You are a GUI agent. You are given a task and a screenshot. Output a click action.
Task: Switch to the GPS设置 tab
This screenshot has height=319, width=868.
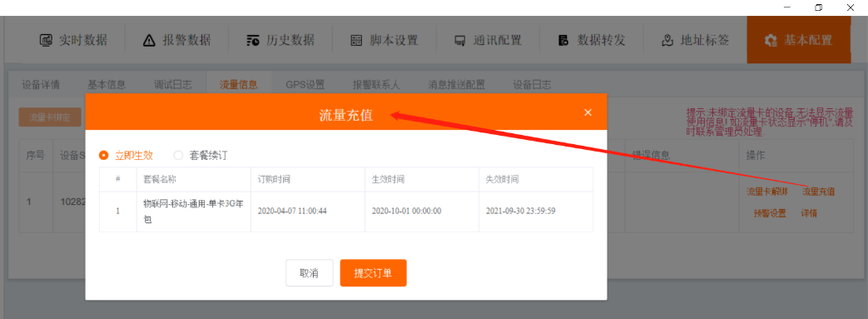pyautogui.click(x=305, y=85)
